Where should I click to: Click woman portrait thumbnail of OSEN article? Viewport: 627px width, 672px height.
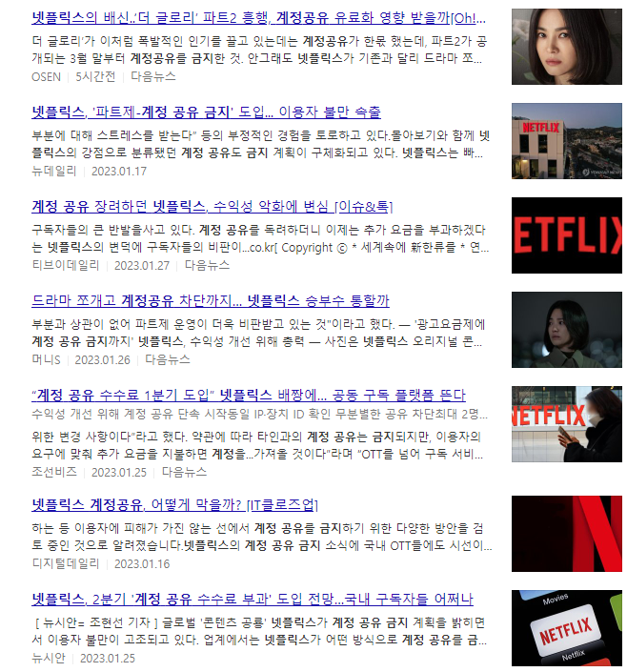tap(567, 47)
